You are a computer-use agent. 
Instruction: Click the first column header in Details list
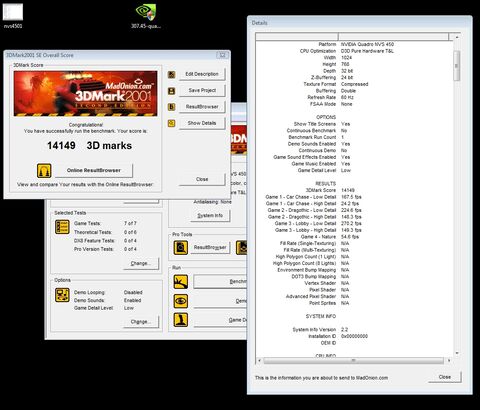[x=297, y=37]
